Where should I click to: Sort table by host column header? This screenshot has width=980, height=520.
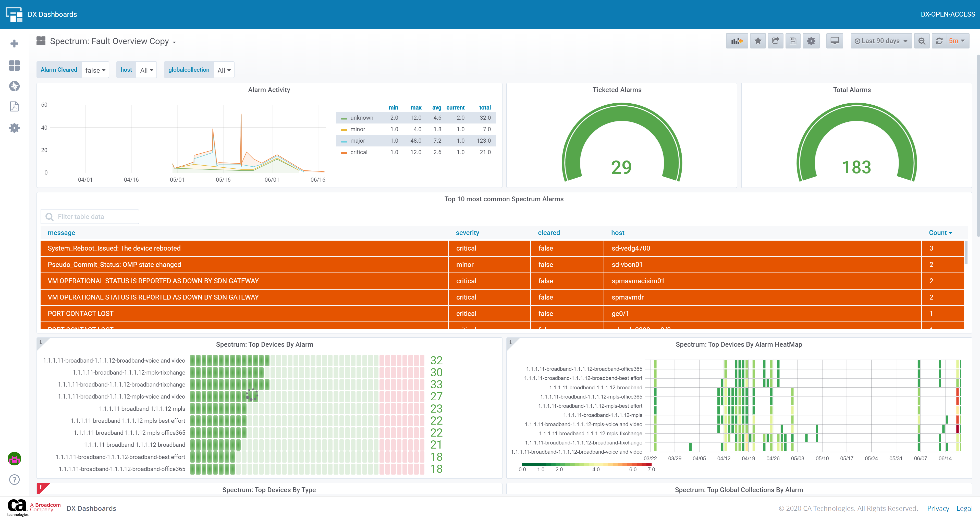point(618,233)
